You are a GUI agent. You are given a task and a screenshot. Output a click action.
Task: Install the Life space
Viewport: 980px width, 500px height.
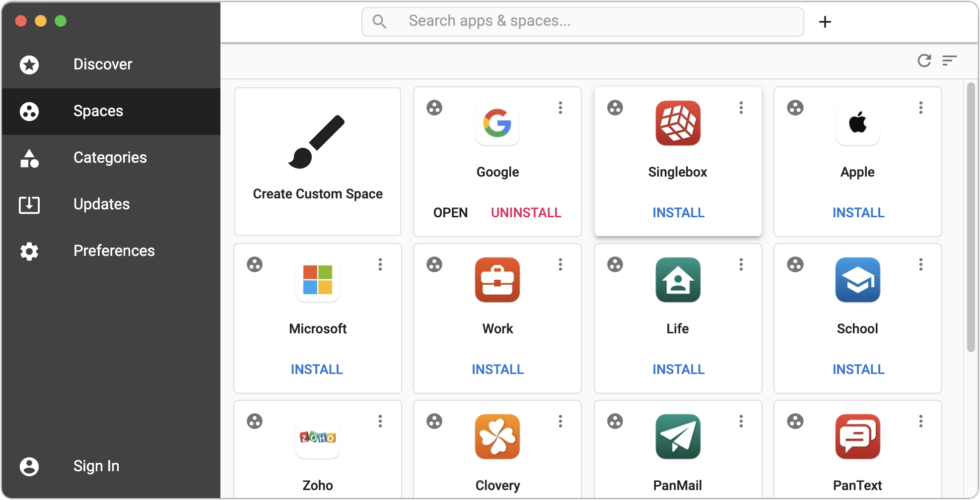point(679,370)
